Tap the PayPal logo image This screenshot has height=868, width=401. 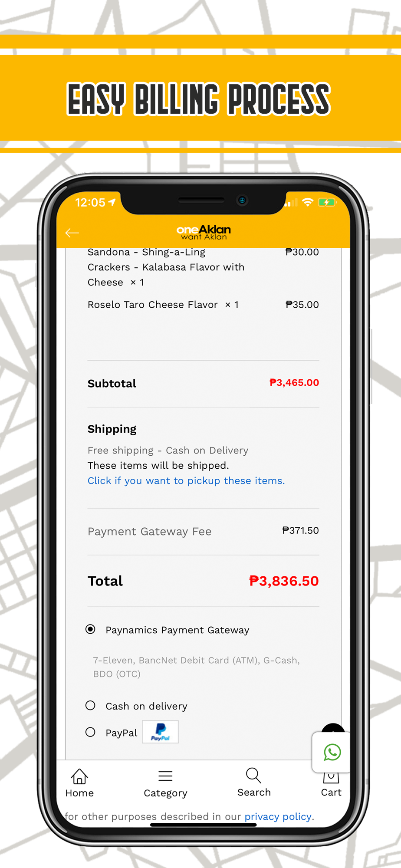click(160, 732)
